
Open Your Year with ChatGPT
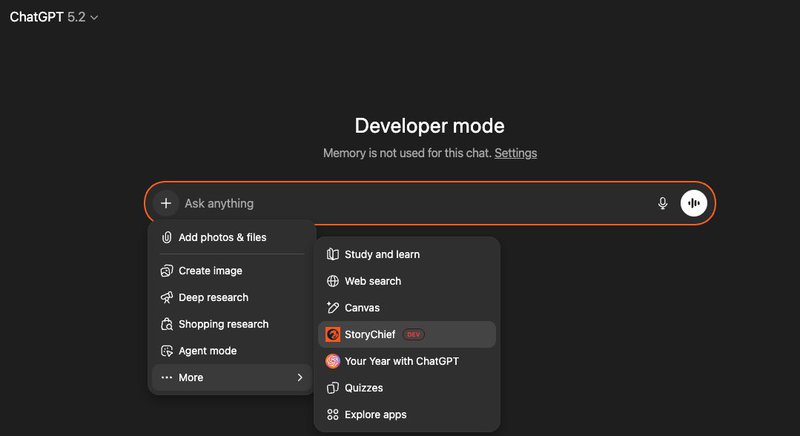coord(407,361)
